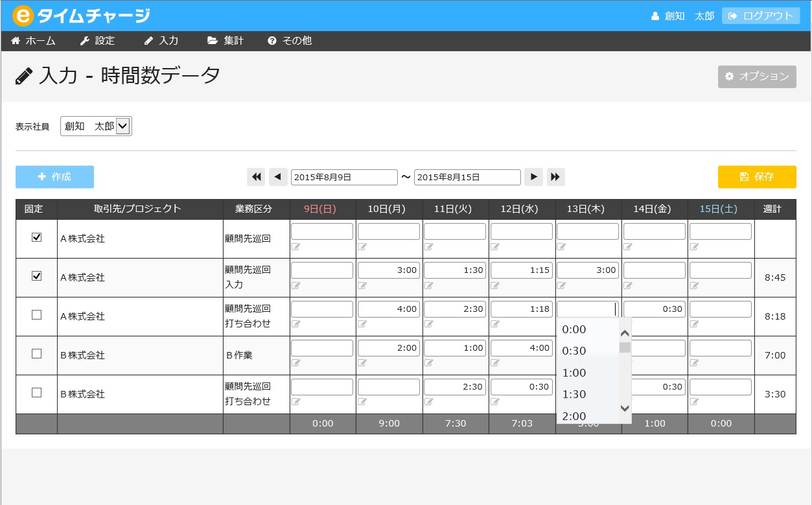812x505 pixels.
Task: Click the start date field 2015年8月9日
Action: click(x=343, y=177)
